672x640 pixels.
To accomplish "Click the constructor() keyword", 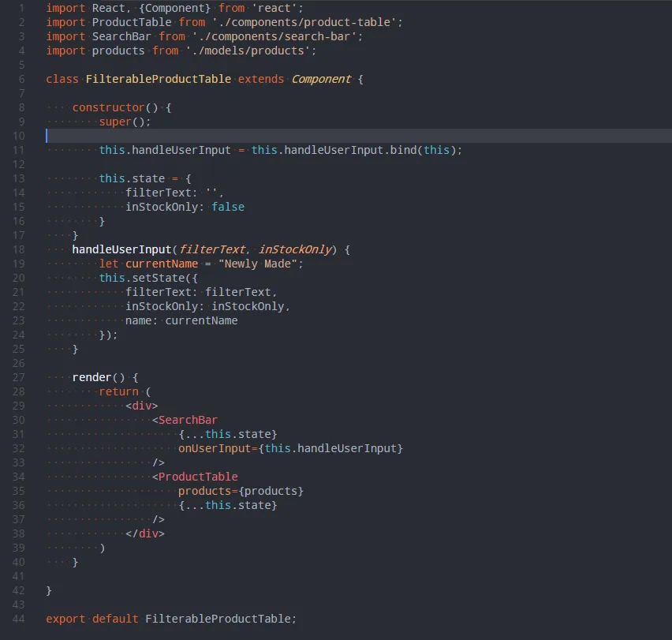I will tap(115, 107).
